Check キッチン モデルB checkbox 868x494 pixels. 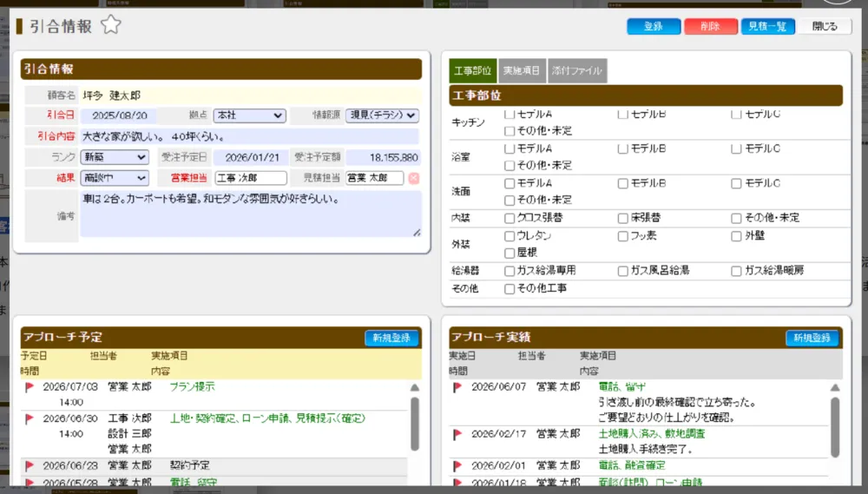click(622, 114)
